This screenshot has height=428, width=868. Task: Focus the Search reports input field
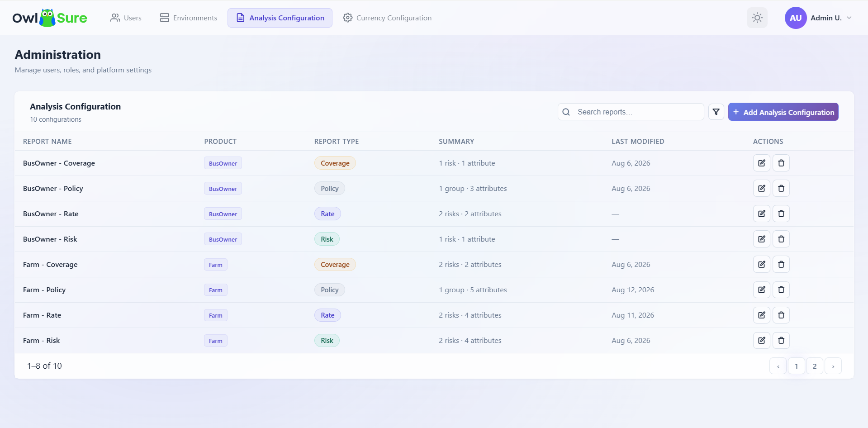[631, 112]
